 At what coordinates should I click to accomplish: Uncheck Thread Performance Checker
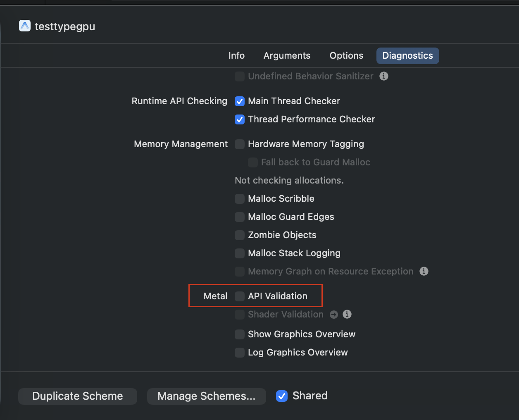click(240, 119)
